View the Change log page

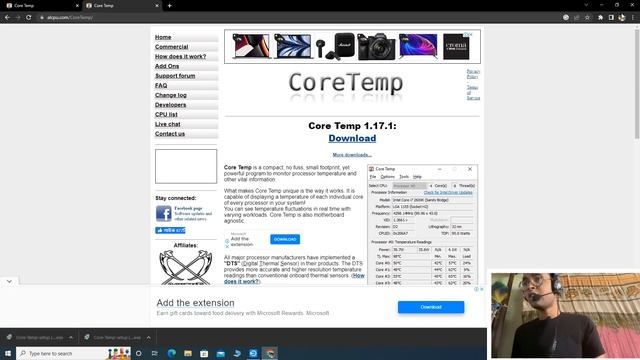tap(171, 95)
